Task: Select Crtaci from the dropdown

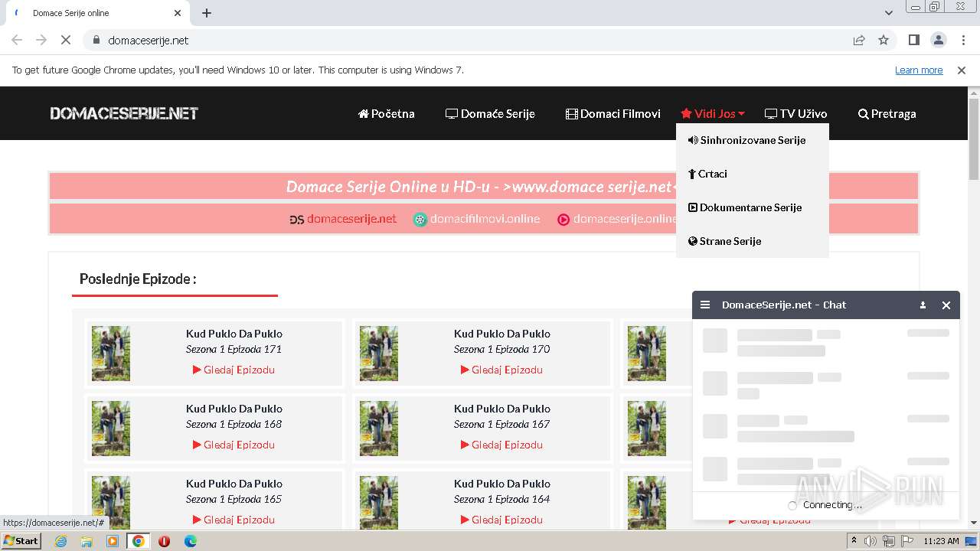Action: 707,174
